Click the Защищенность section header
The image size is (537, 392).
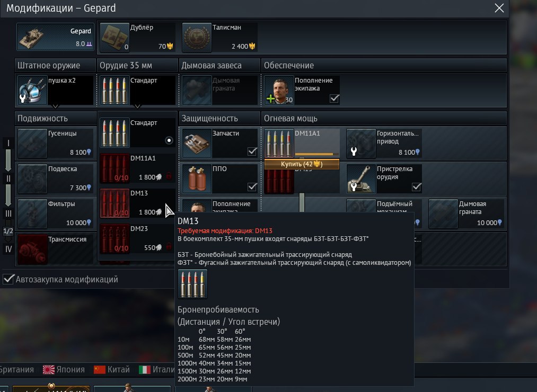pos(219,118)
